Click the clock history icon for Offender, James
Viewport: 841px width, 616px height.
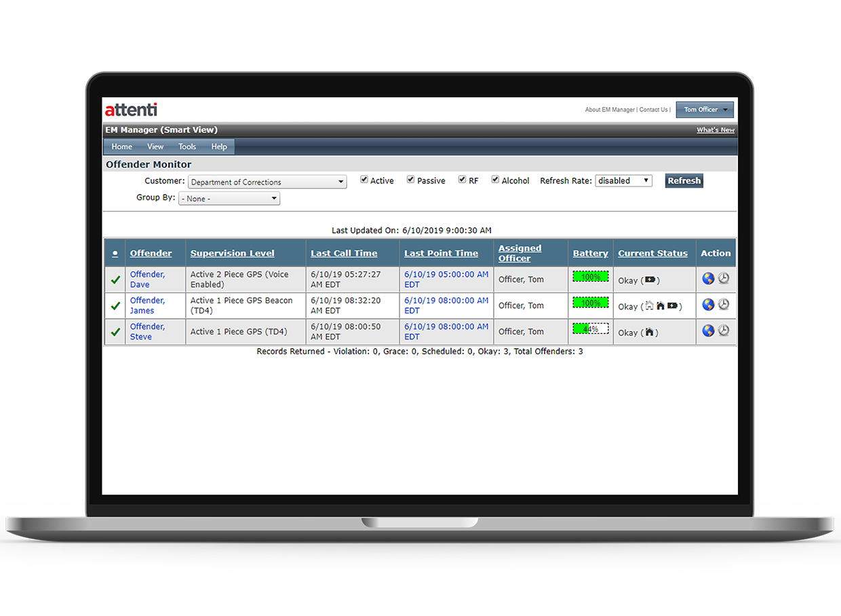tap(724, 305)
